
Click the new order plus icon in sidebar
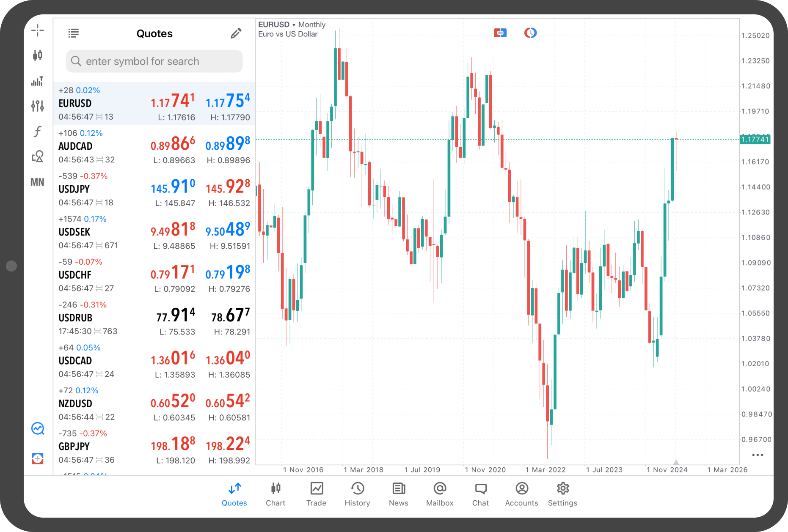tap(38, 458)
